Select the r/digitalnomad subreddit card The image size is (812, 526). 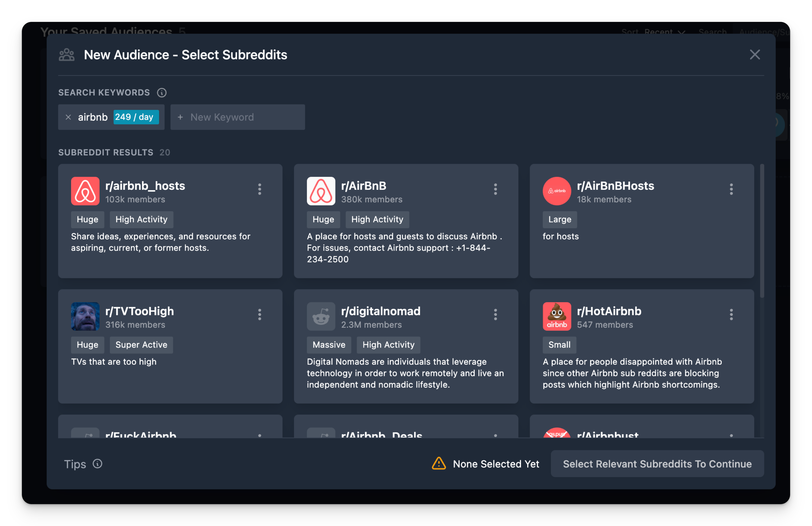point(406,346)
